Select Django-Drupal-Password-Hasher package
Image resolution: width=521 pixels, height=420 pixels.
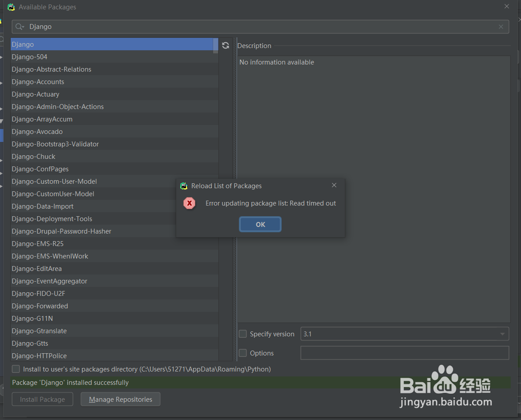point(93,231)
